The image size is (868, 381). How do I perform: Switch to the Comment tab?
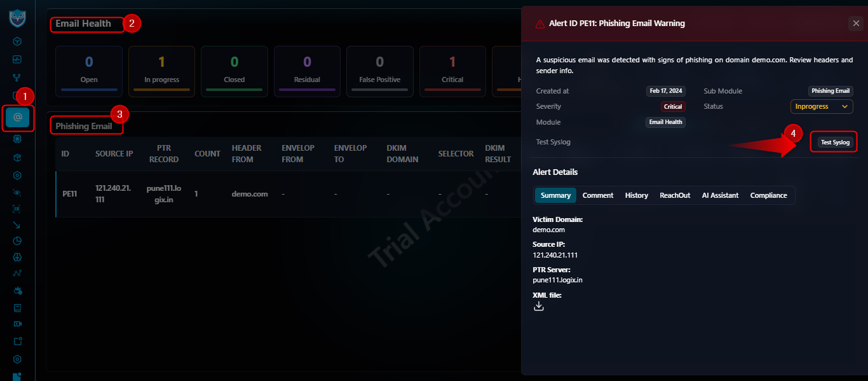pos(598,195)
